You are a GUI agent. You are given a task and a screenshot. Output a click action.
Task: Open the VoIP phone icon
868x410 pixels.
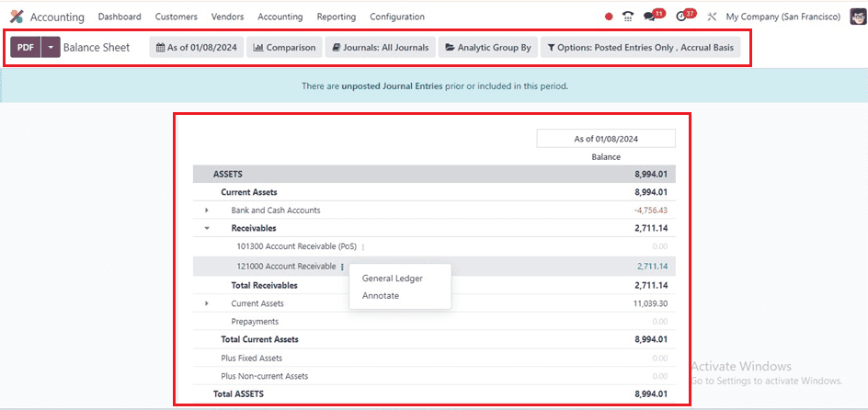pyautogui.click(x=628, y=17)
